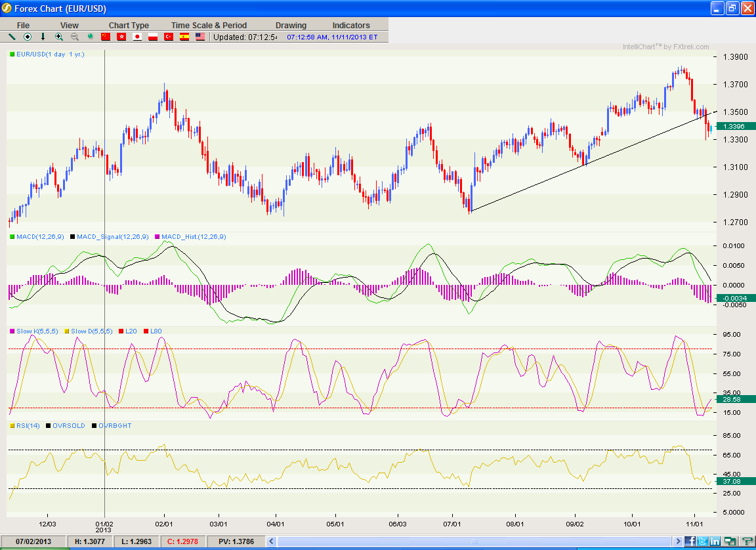Screen dimensions: 756x550
Task: Click the Slow D(5,5,5) yellow legend square
Action: (x=66, y=331)
